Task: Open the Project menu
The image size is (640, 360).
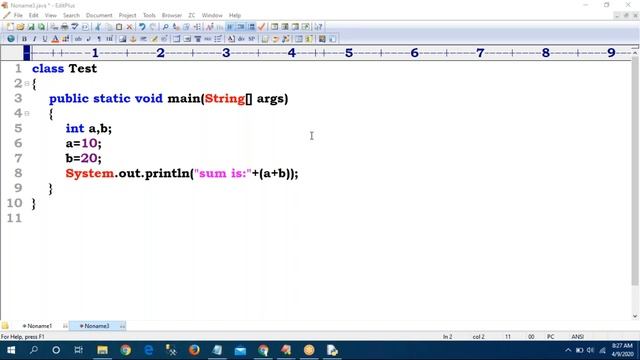Action: click(127, 16)
